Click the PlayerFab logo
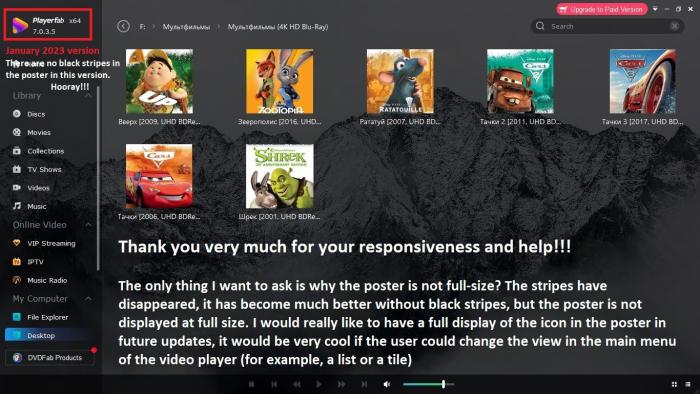This screenshot has width=700, height=394. coord(20,25)
